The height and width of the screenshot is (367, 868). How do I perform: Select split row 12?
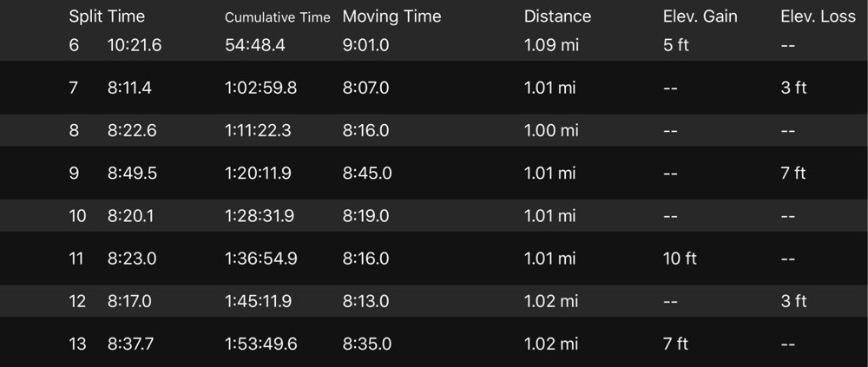[x=434, y=301]
